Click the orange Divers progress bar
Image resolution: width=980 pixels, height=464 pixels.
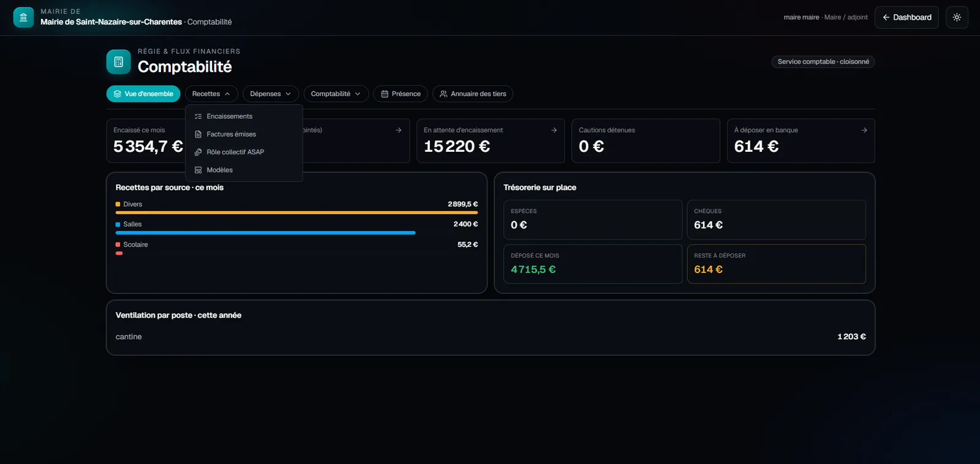tap(296, 212)
